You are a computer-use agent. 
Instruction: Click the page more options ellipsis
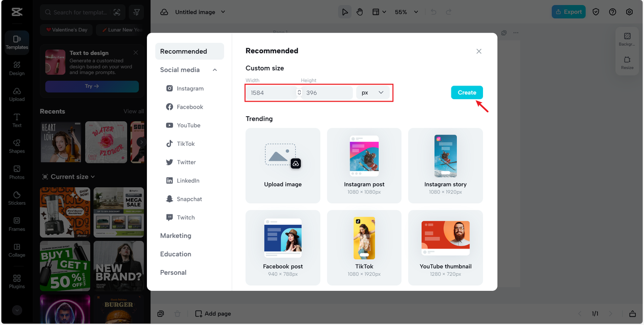[x=515, y=33]
